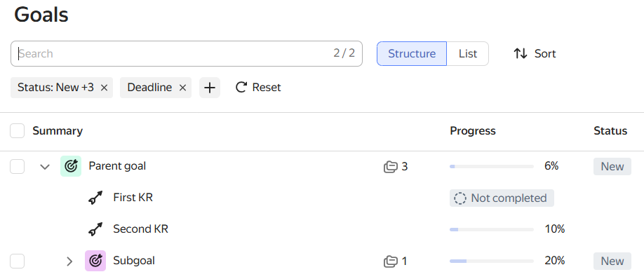Check the Subgoal row checkbox
This screenshot has width=644, height=279.
[x=17, y=261]
